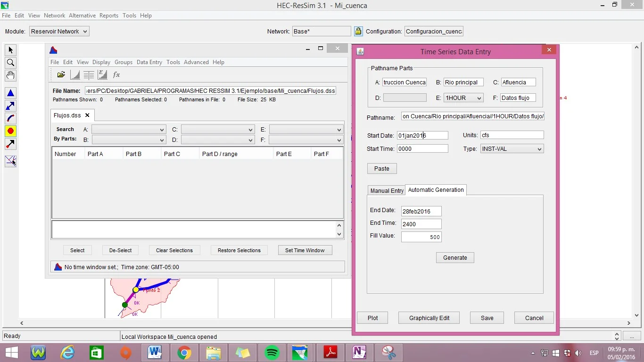Click the volume icon in system tray
The height and width of the screenshot is (362, 644).
click(578, 353)
